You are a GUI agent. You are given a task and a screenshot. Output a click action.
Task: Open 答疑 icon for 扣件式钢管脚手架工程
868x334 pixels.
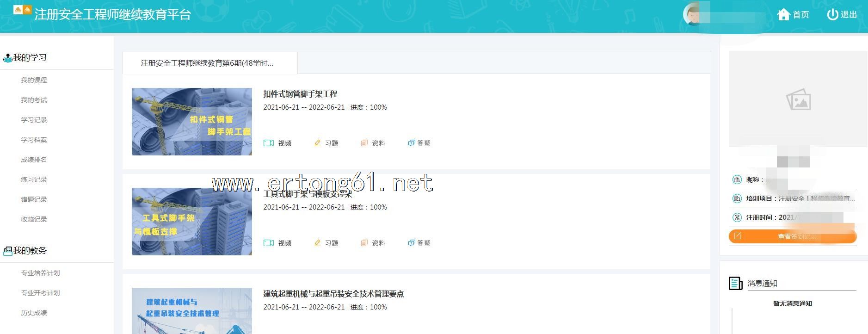pos(411,143)
